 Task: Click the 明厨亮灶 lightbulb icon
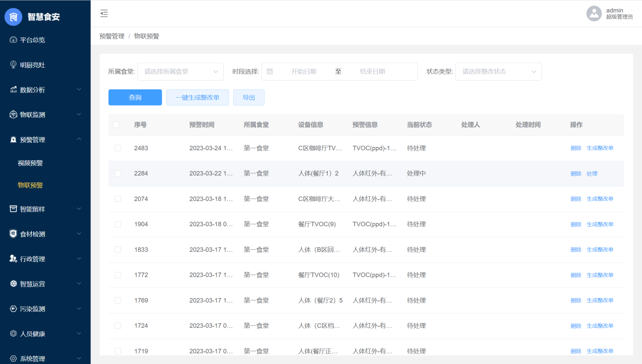pos(13,65)
